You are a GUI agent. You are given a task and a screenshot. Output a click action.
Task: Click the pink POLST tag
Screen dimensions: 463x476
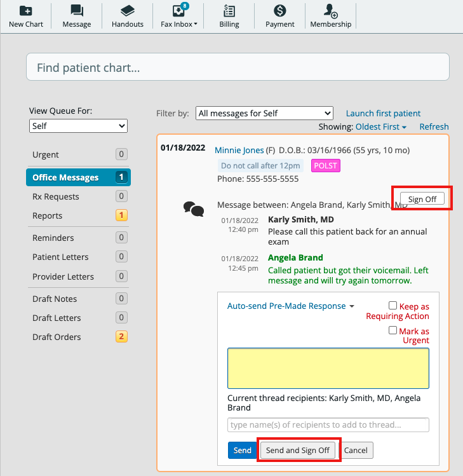click(x=326, y=166)
